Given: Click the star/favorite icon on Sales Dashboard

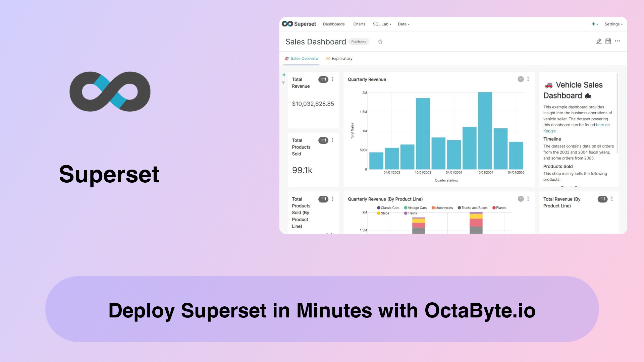Looking at the screenshot, I should point(380,41).
